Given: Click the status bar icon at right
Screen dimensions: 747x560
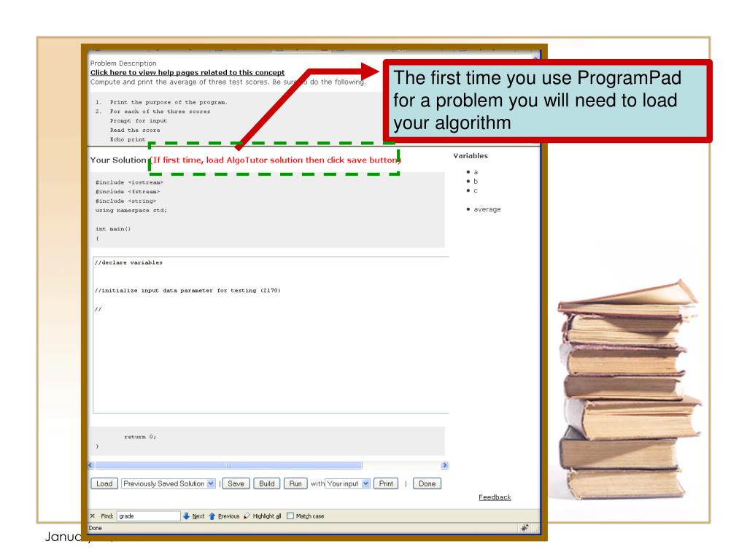Looking at the screenshot, I should coord(525,528).
